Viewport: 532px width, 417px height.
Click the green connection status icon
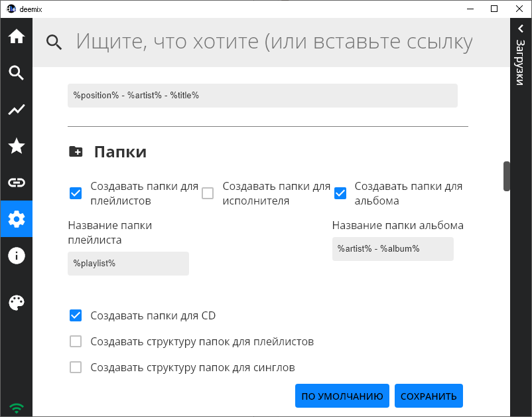pos(16,406)
